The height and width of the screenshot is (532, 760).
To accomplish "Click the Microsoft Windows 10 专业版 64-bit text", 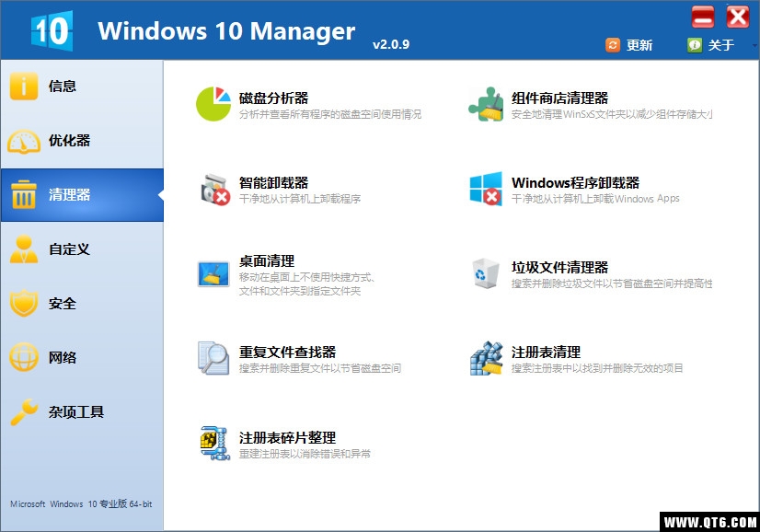I will [x=81, y=503].
